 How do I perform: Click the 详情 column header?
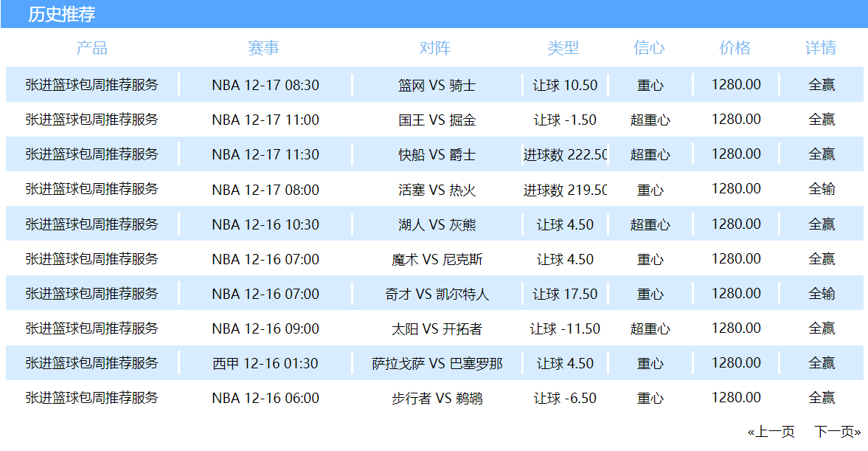[821, 48]
